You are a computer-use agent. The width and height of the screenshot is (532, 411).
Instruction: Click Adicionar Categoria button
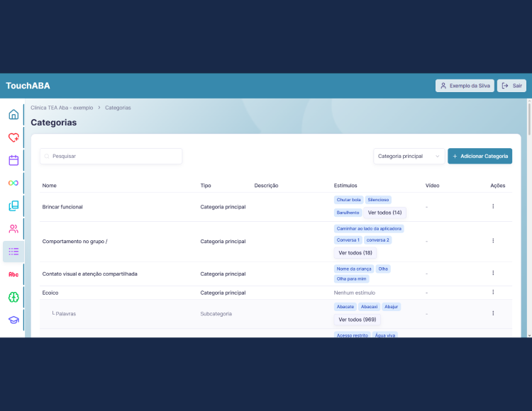tap(480, 156)
